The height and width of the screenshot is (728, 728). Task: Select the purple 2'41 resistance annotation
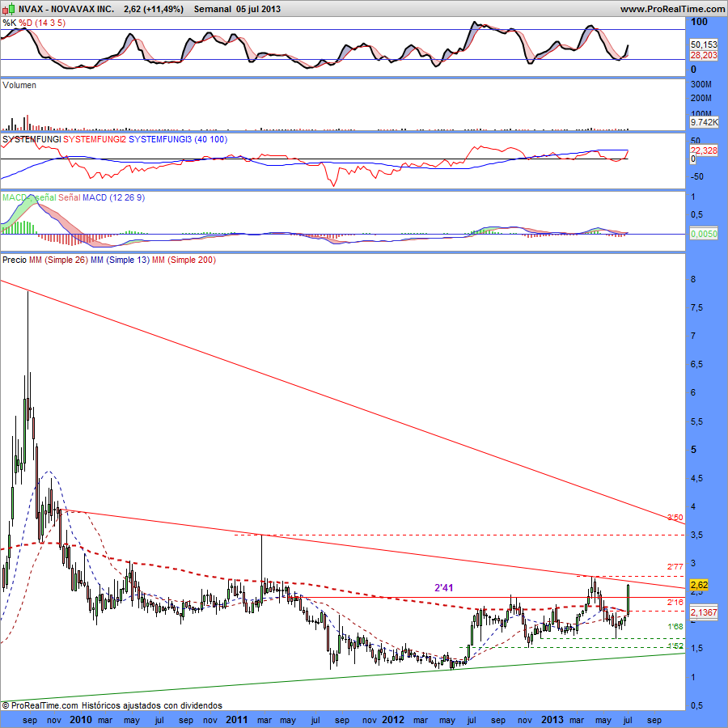tap(443, 588)
